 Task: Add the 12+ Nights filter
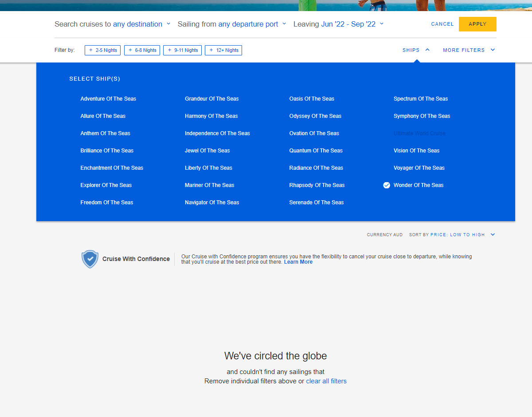[x=223, y=50]
